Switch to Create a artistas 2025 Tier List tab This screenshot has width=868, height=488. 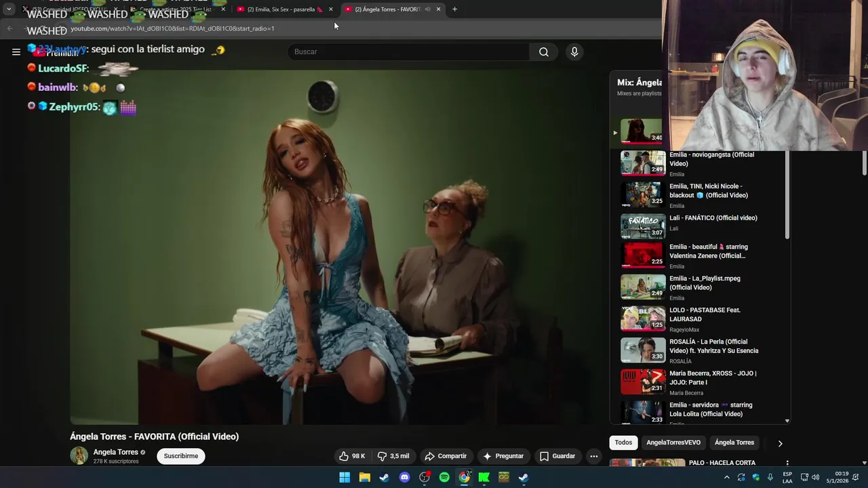click(175, 9)
